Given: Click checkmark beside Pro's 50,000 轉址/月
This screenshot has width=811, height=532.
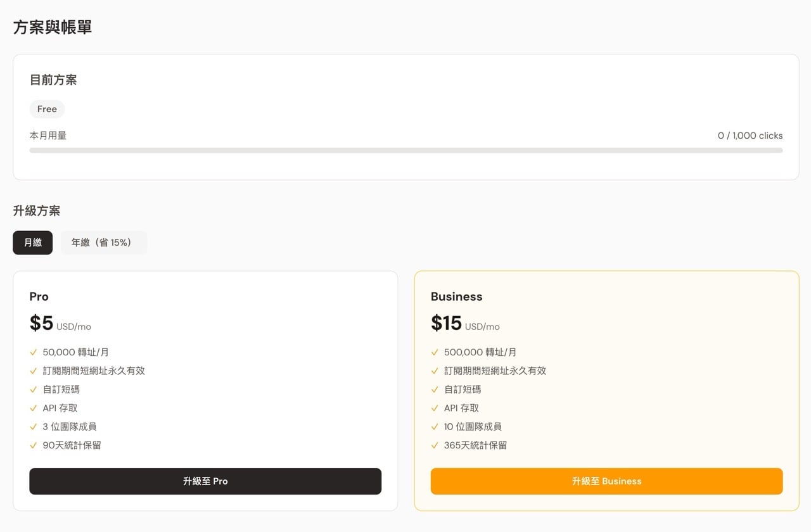Looking at the screenshot, I should click(34, 353).
